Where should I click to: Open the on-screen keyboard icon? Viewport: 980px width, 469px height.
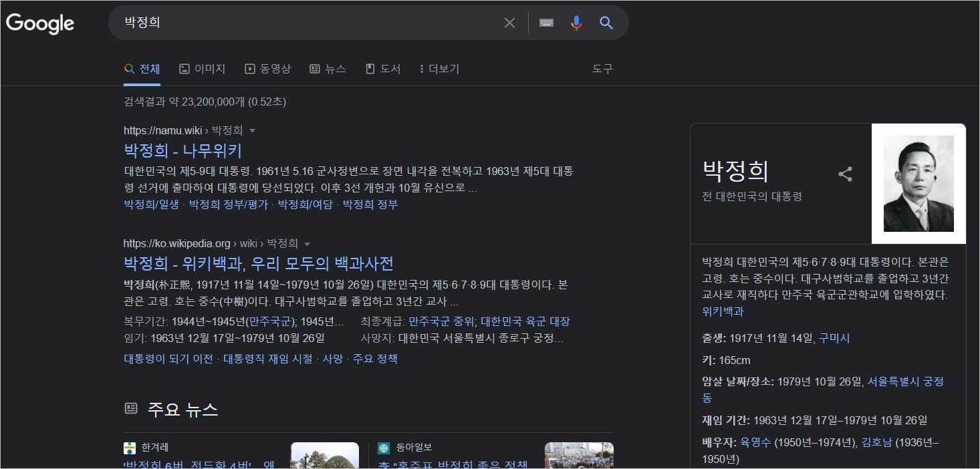(546, 23)
